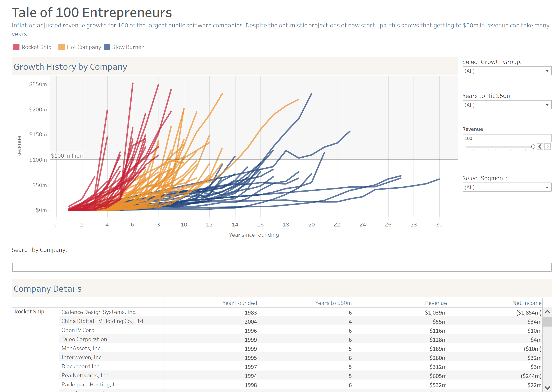Screen dimensions: 558x392
Task: Click the company table scrollbar thumb
Action: tap(547, 322)
